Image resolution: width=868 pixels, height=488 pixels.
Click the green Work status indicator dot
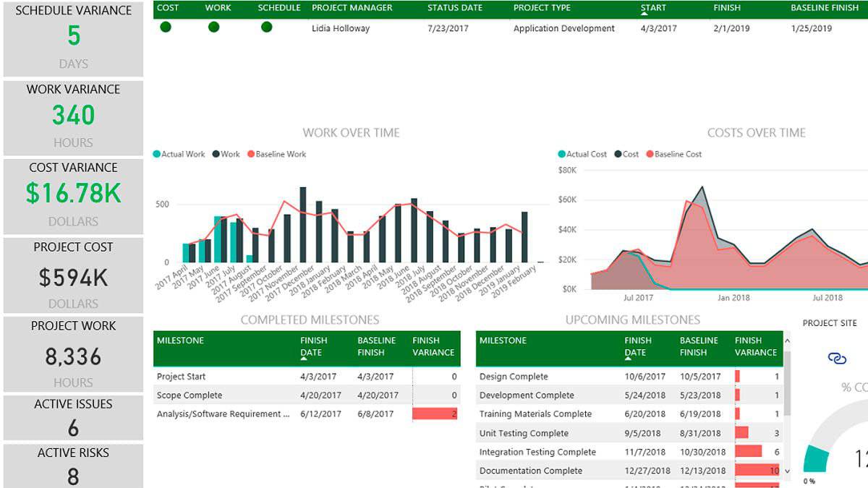click(213, 29)
